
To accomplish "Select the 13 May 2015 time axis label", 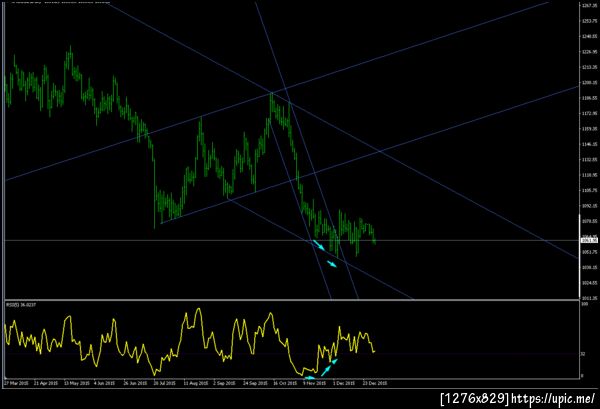I will pos(77,383).
